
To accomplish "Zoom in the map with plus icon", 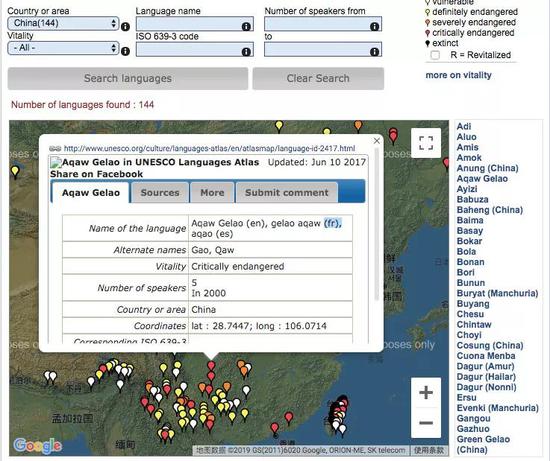I will pos(426,392).
